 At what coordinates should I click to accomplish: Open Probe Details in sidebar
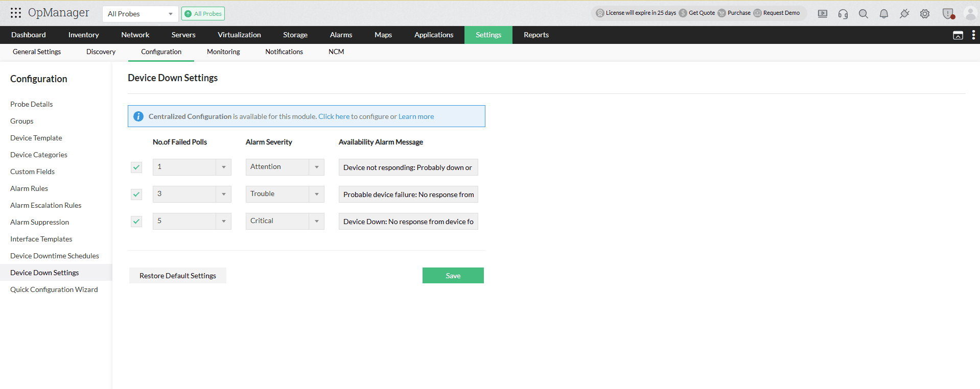coord(32,104)
